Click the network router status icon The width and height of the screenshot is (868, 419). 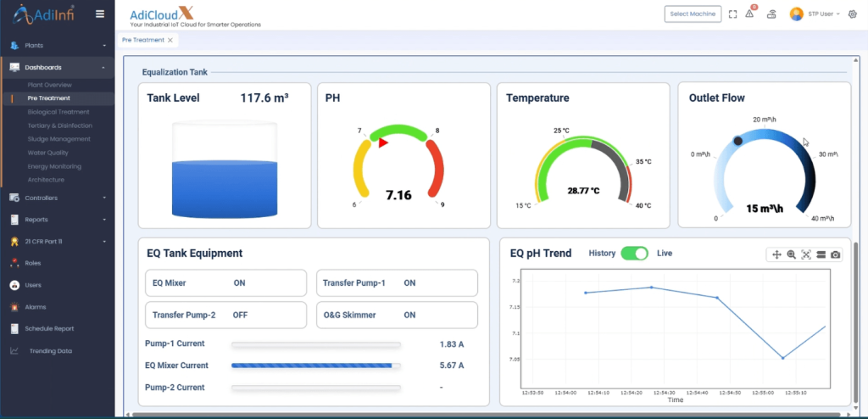(771, 14)
